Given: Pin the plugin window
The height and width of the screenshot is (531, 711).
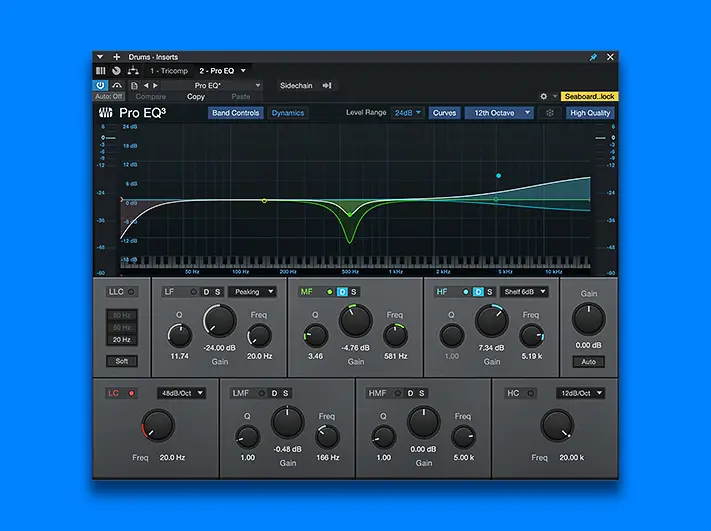Looking at the screenshot, I should tap(593, 57).
